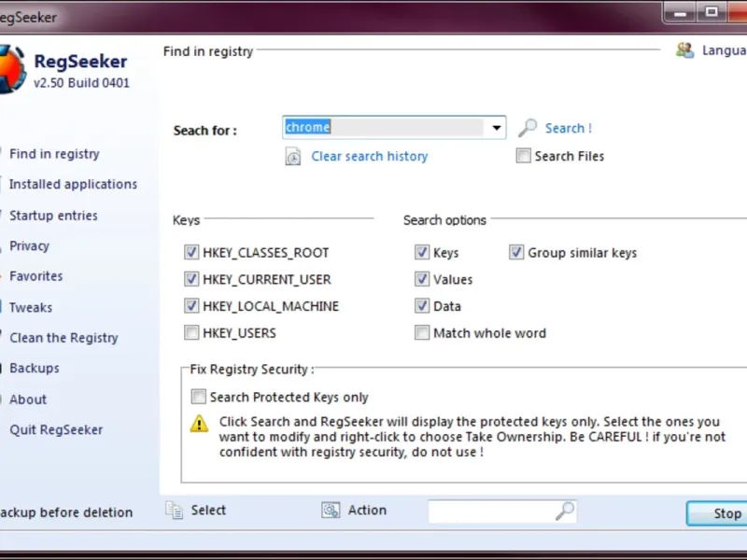Click the Search ! link
Viewport: 747px width, 560px height.
569,128
